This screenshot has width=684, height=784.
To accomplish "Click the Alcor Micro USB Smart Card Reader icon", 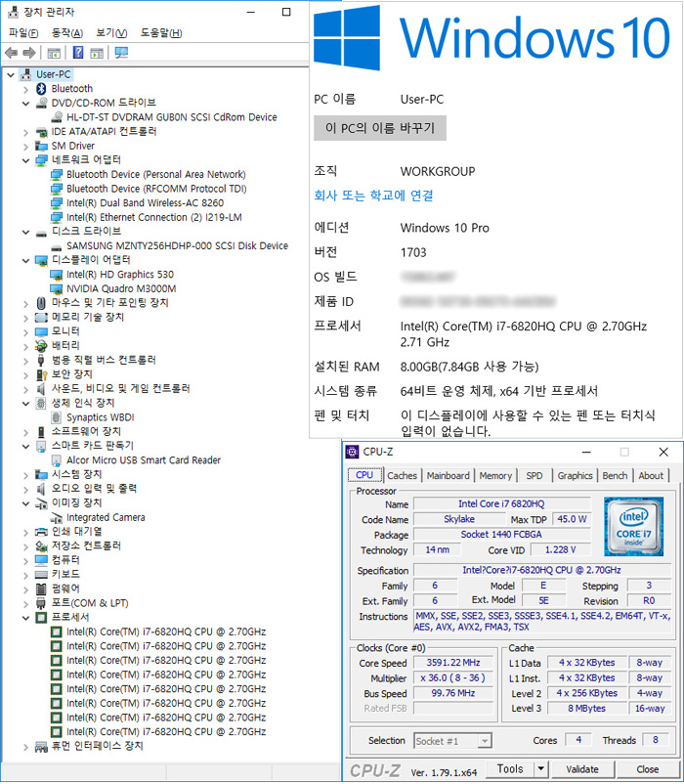I will coord(57,460).
